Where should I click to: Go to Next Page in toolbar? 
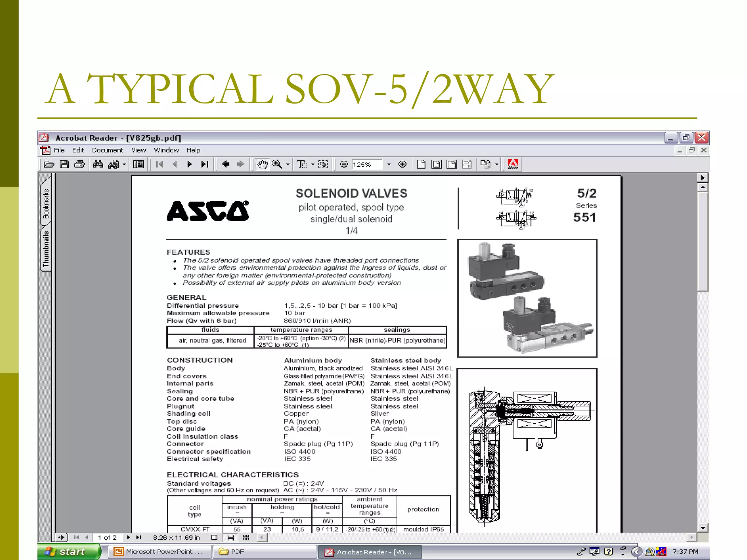[189, 164]
